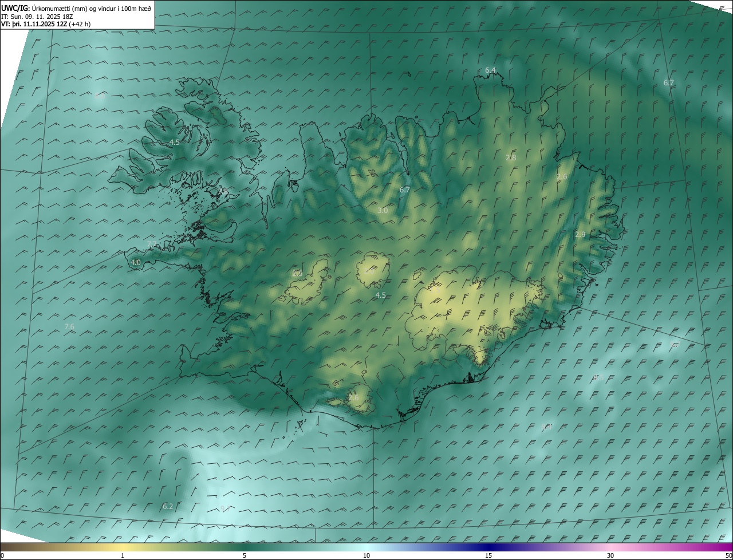Click the '0' tick label on the color scale
The width and height of the screenshot is (733, 560).
pyautogui.click(x=2, y=555)
